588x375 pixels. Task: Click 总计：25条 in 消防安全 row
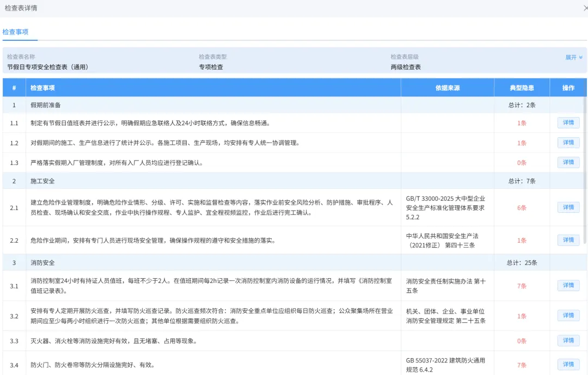[x=522, y=262]
